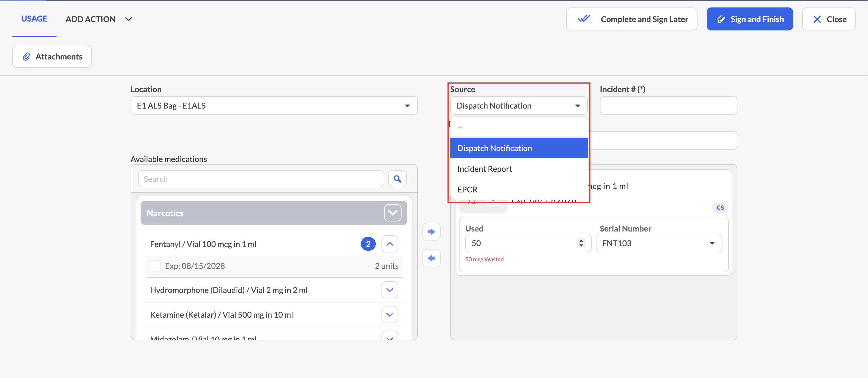This screenshot has height=378, width=868.
Task: Click the Used amount field 50
Action: click(x=528, y=243)
